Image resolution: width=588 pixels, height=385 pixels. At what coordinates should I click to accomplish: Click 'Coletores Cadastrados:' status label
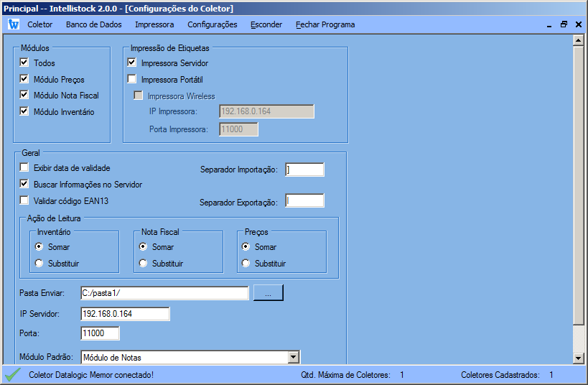500,375
